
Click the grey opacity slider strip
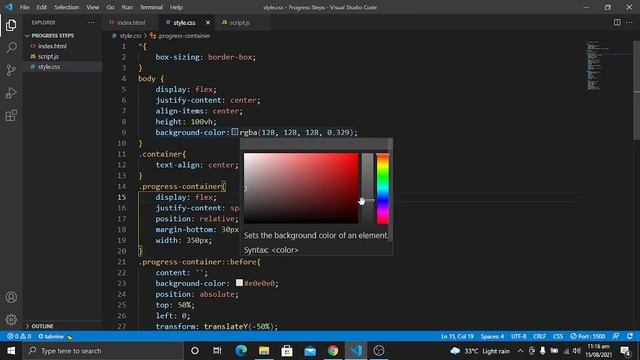(x=367, y=188)
